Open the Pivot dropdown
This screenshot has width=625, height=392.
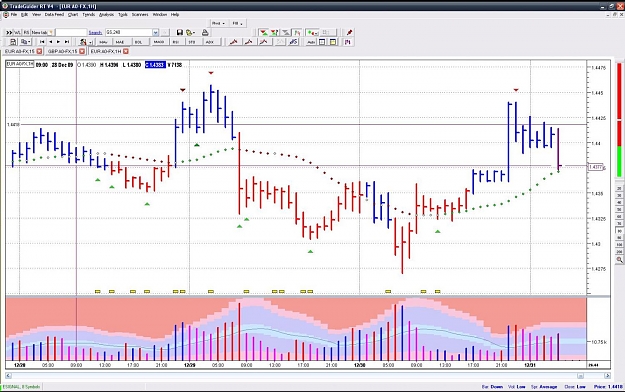pyautogui.click(x=218, y=24)
